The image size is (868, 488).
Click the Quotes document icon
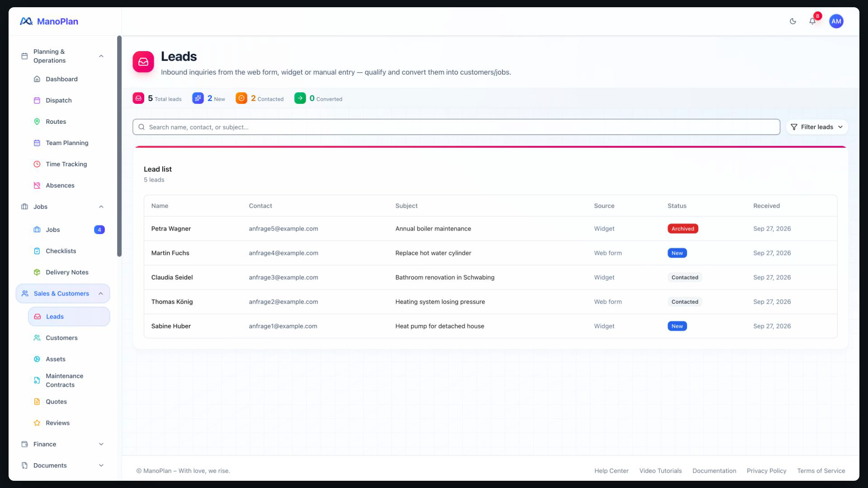coord(37,402)
